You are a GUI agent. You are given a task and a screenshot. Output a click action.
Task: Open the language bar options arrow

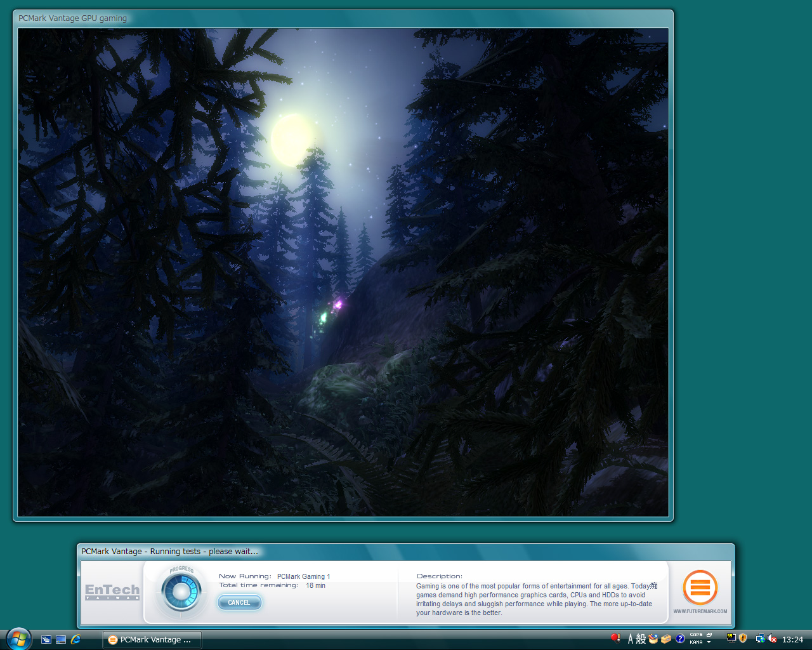coord(709,642)
